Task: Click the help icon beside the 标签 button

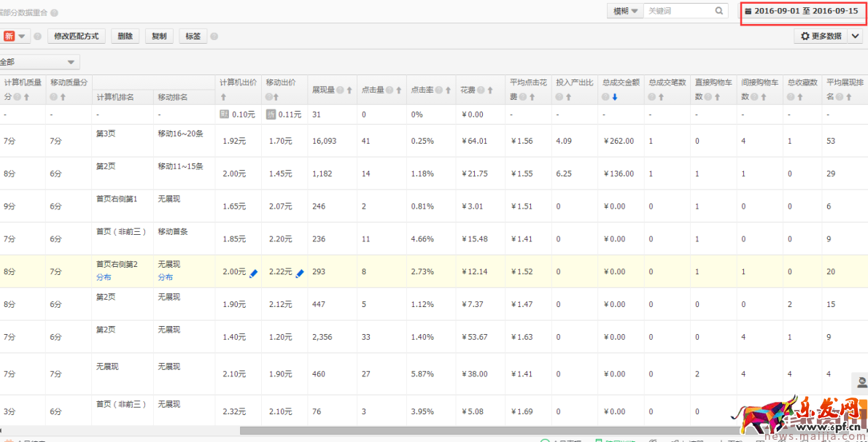Action: click(x=213, y=35)
